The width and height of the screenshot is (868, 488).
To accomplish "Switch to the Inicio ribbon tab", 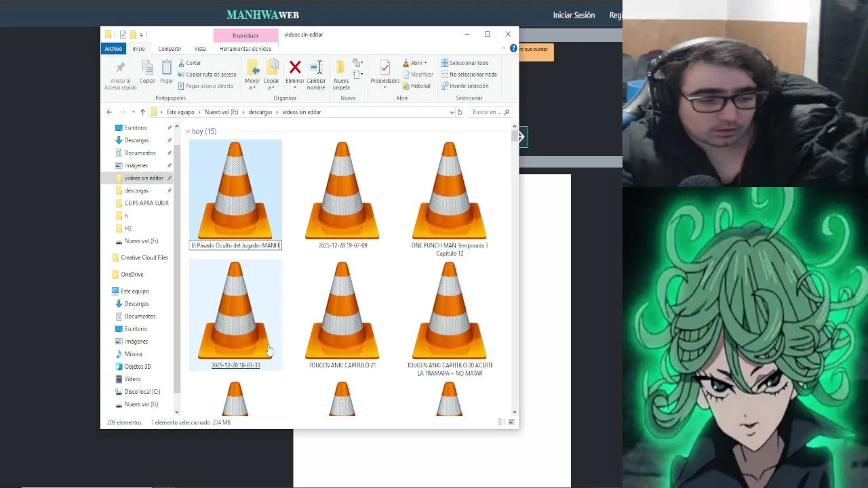I will pos(138,49).
